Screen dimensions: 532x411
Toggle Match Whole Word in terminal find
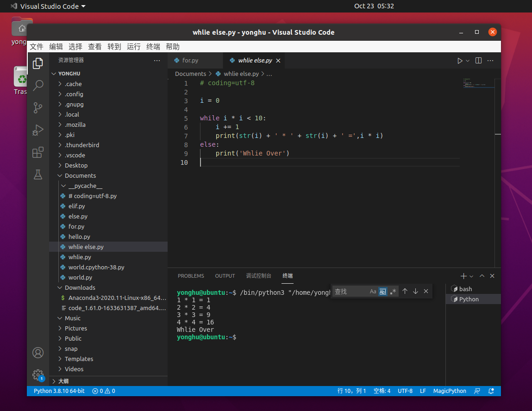pyautogui.click(x=383, y=291)
